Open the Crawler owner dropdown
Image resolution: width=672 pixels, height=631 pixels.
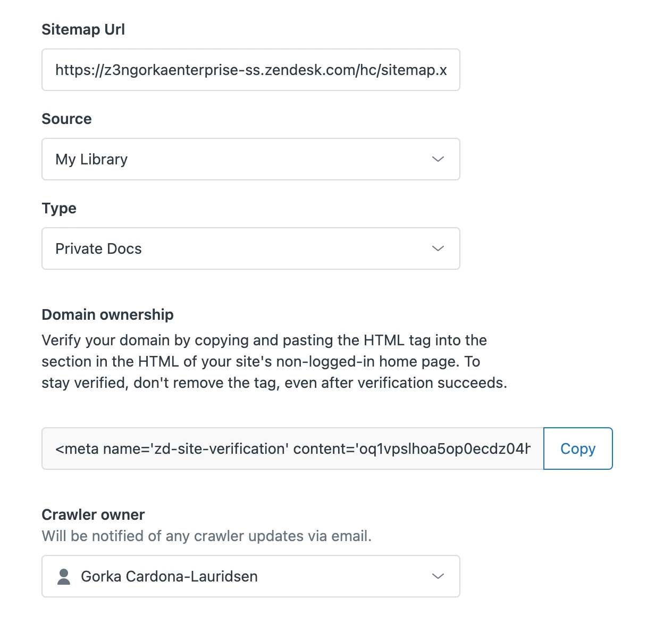(x=250, y=576)
